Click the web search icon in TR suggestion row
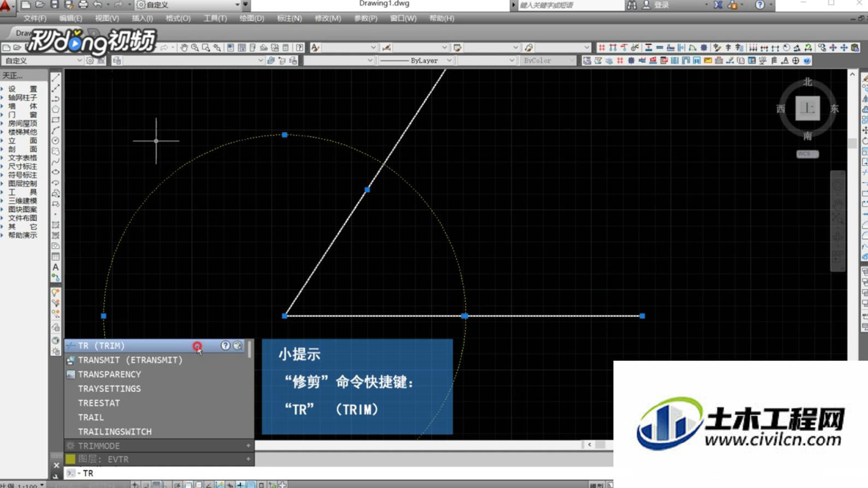868x488 pixels. point(238,345)
